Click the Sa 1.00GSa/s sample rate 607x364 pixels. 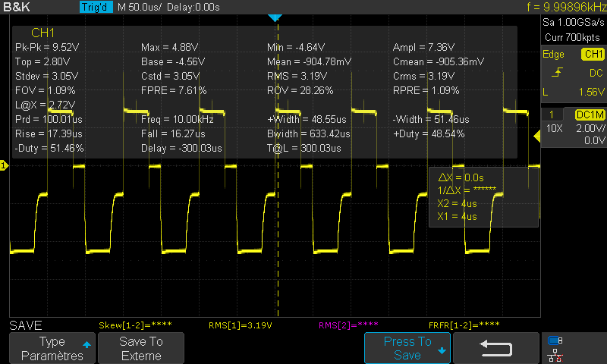click(x=574, y=23)
